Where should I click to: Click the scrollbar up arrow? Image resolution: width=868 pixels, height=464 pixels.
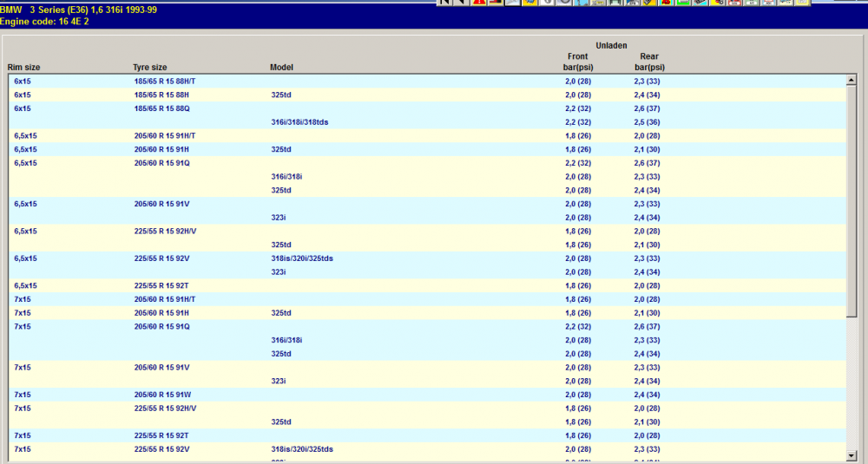pos(852,80)
